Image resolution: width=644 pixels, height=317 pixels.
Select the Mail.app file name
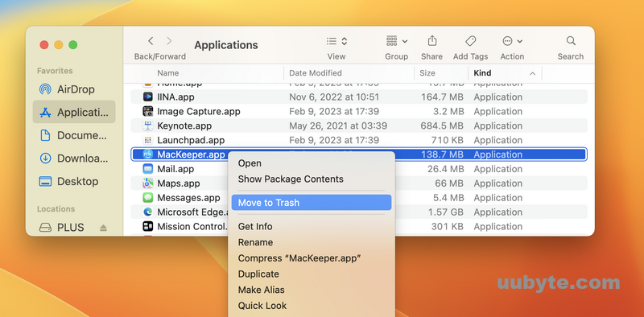175,169
